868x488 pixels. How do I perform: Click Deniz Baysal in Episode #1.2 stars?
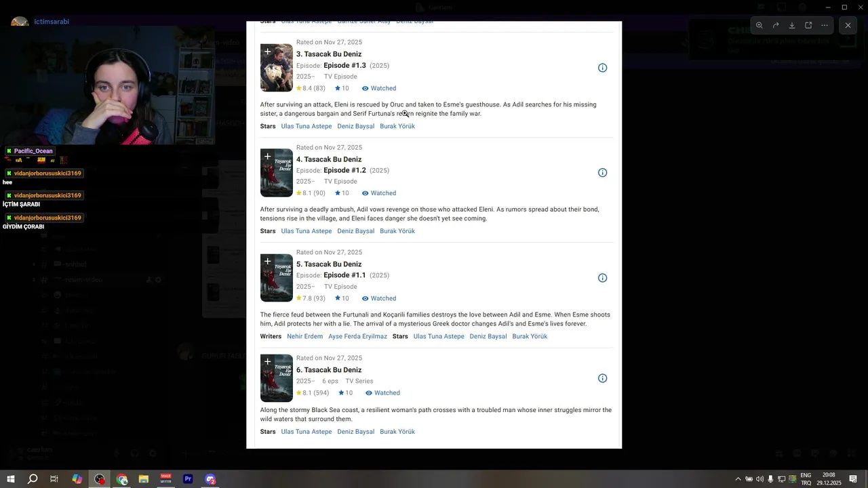(356, 231)
